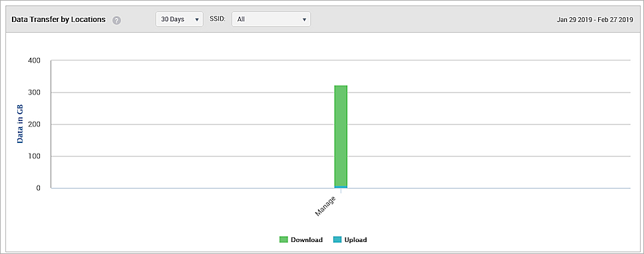Viewport: 644px width, 254px height.
Task: Click the 100 axis value
Action: (35, 156)
